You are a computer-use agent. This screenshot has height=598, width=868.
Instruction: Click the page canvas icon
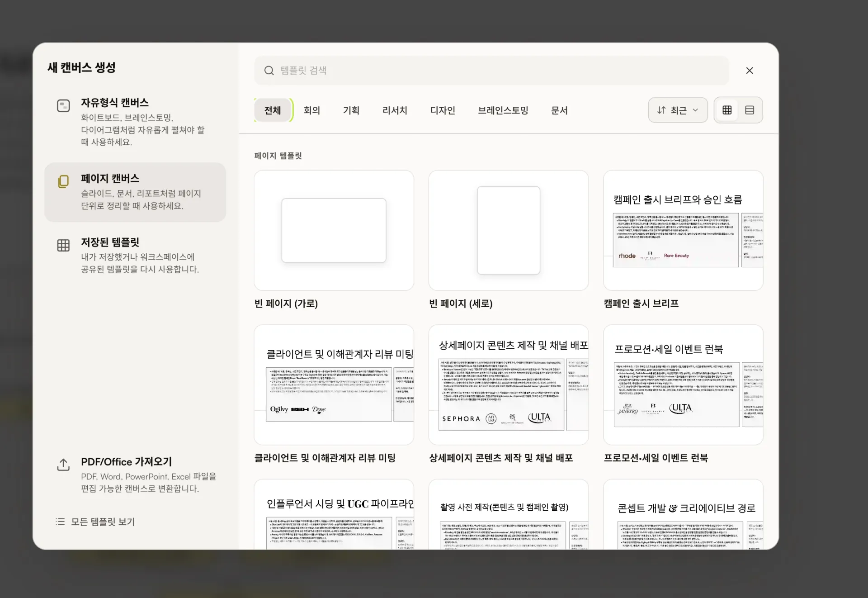pos(63,181)
